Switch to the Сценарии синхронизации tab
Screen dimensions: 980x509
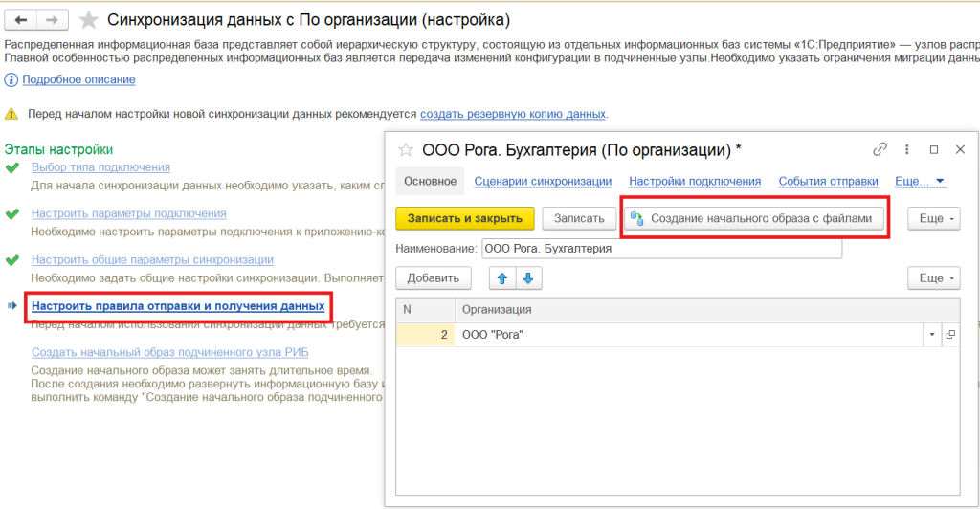click(543, 181)
